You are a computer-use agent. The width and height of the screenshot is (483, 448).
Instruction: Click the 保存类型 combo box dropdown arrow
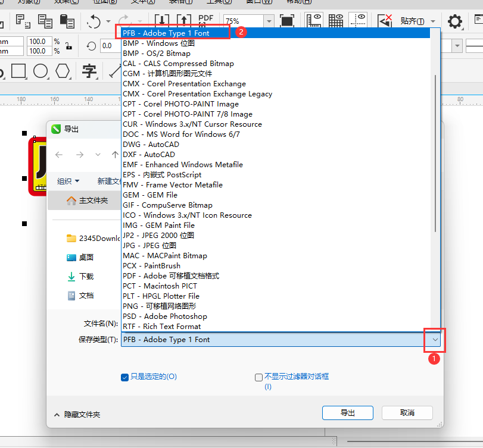[x=435, y=340]
